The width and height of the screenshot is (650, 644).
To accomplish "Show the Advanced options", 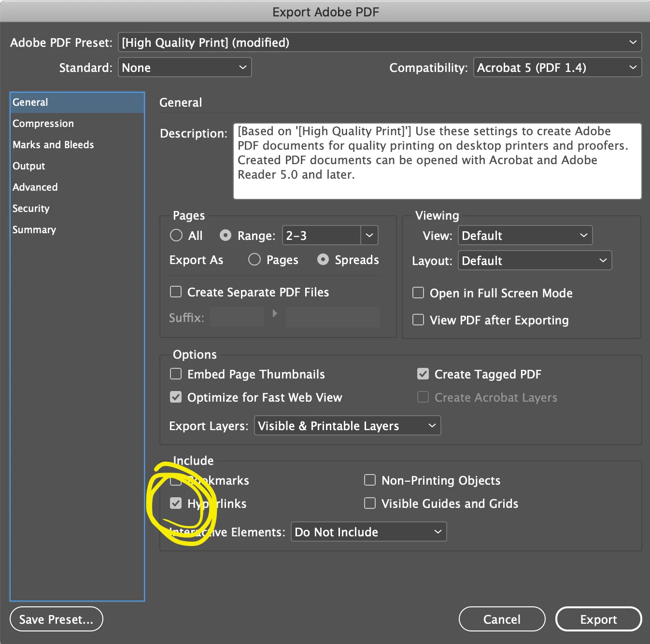I will (77, 187).
